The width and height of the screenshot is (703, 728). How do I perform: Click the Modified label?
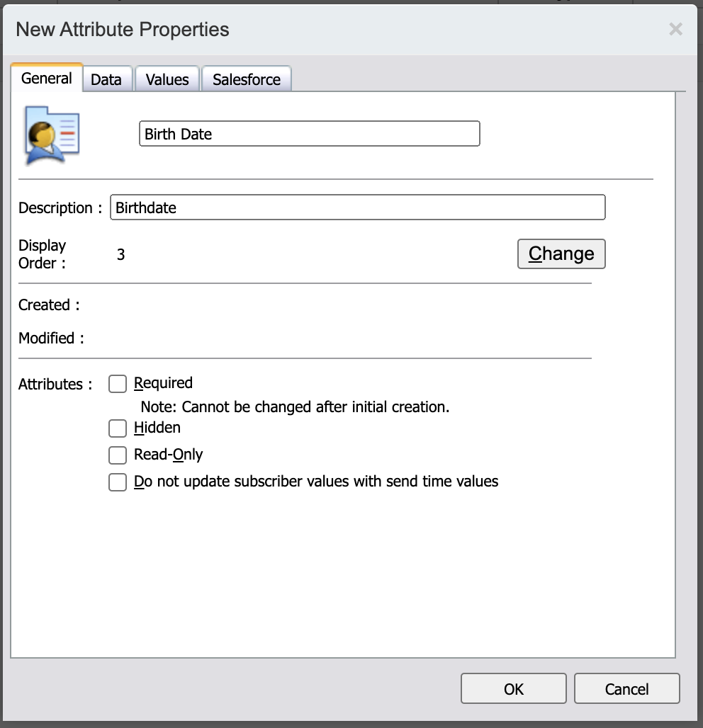click(x=51, y=338)
